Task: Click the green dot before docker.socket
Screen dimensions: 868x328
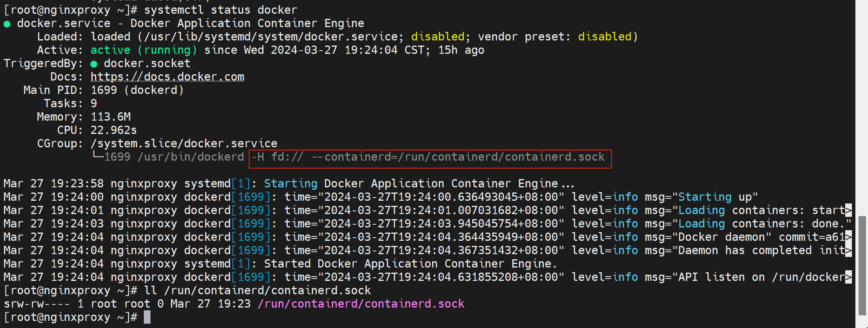Action: 94,64
